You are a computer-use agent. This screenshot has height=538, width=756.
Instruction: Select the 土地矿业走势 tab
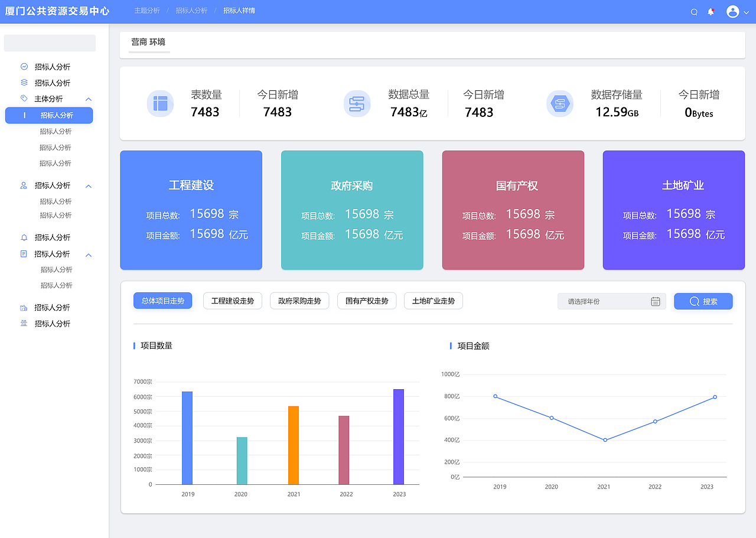click(x=434, y=301)
